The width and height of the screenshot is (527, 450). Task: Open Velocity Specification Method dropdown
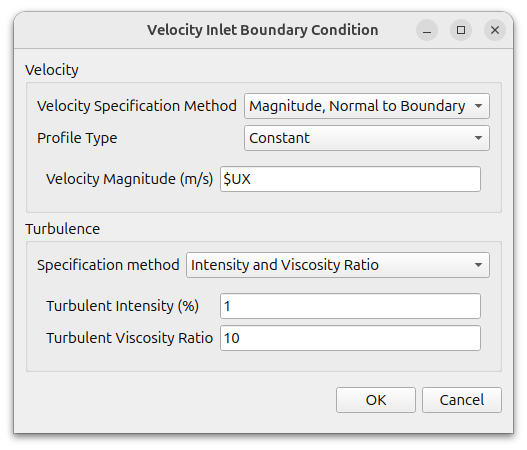pyautogui.click(x=367, y=106)
